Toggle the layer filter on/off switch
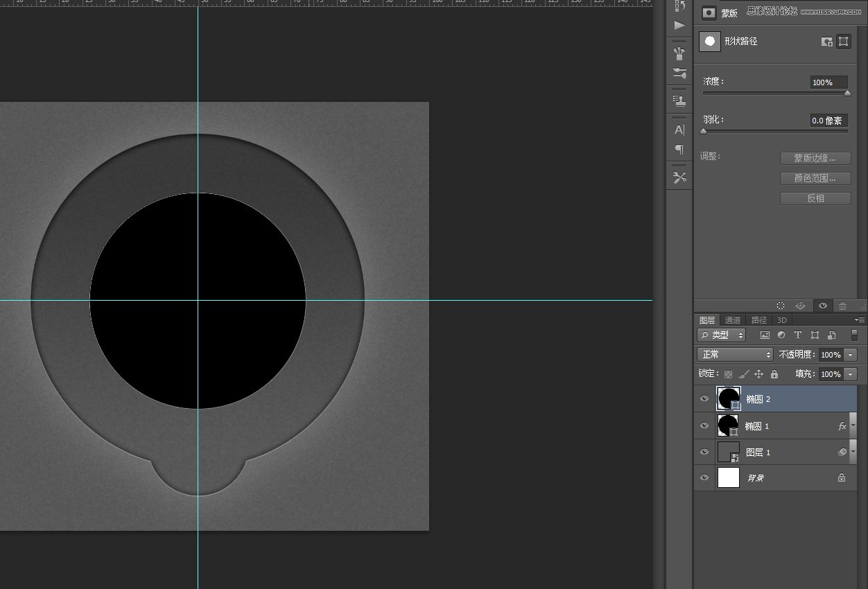Screen dimensions: 868x589 854,335
